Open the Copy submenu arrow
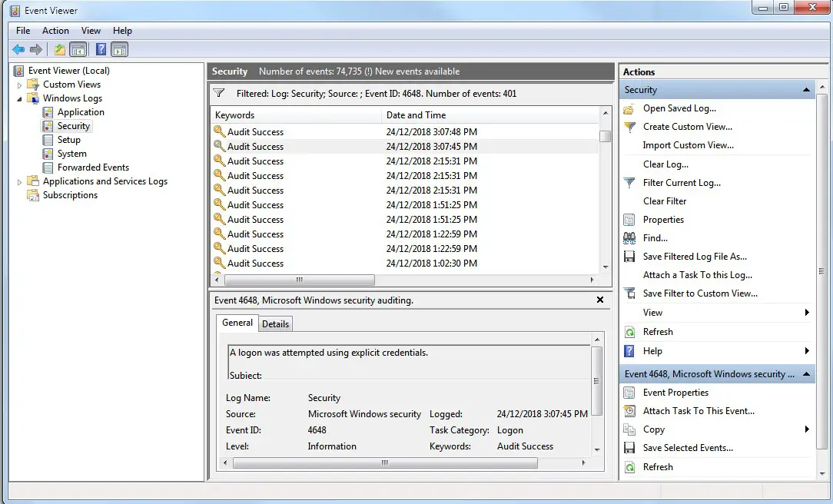This screenshot has height=504, width=833. 806,429
